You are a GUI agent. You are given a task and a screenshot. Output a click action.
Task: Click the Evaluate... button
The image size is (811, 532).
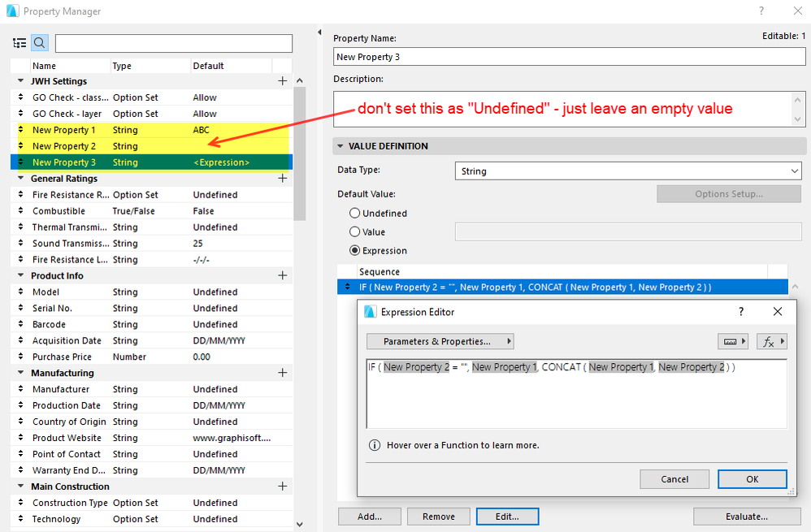pos(747,516)
